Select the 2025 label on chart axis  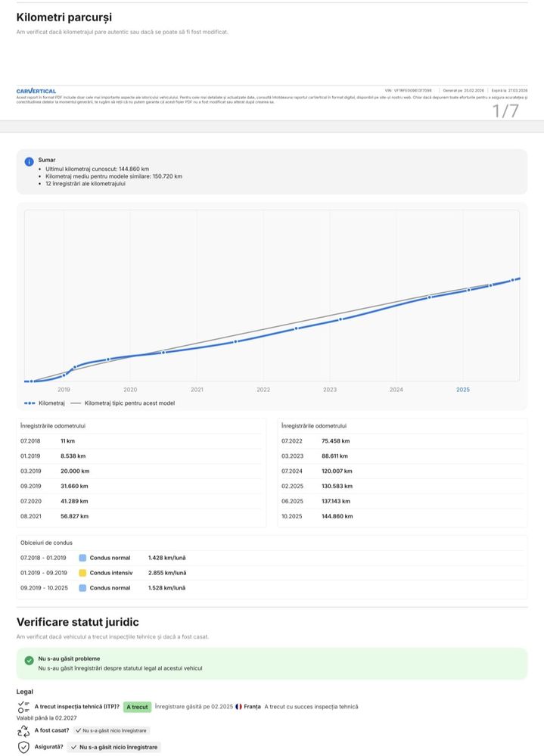tap(462, 390)
